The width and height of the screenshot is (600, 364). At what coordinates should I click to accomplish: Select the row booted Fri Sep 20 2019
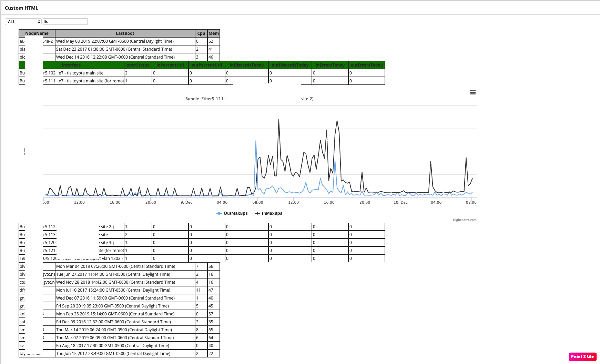(x=119, y=306)
